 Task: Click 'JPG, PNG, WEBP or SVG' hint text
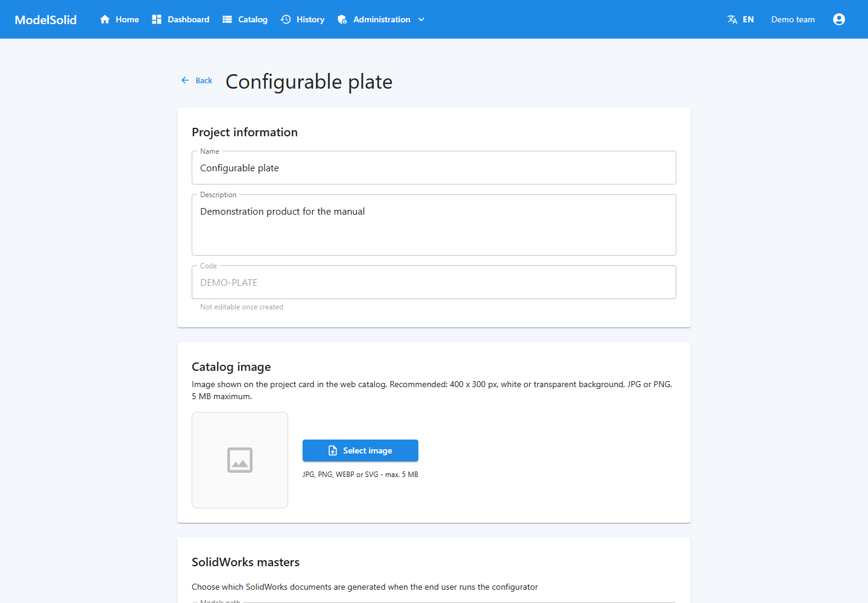click(360, 475)
